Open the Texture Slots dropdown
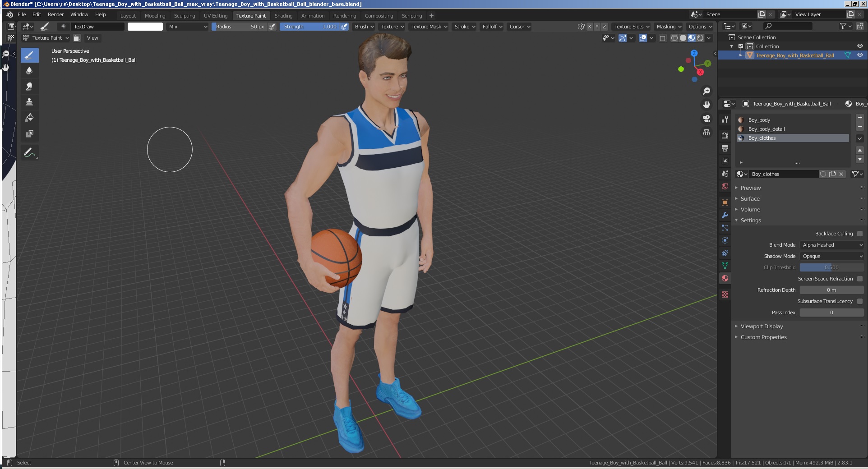 point(631,27)
